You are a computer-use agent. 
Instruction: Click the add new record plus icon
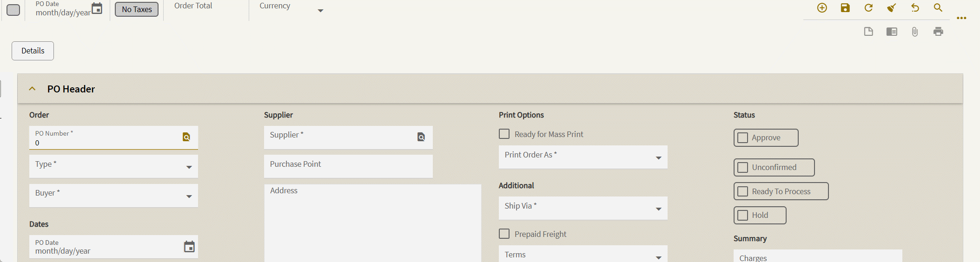pos(822,8)
